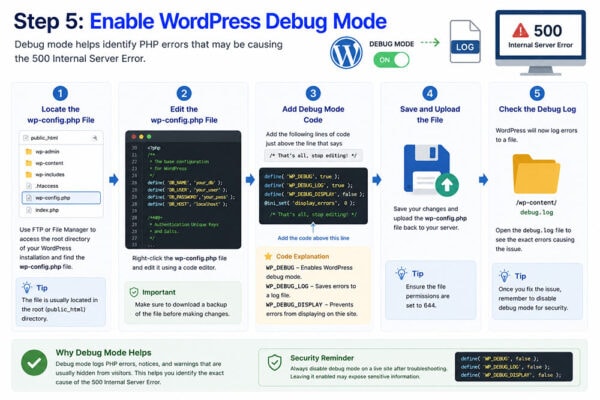Click the WP_DEBUG_LOG true code line

pyautogui.click(x=308, y=185)
